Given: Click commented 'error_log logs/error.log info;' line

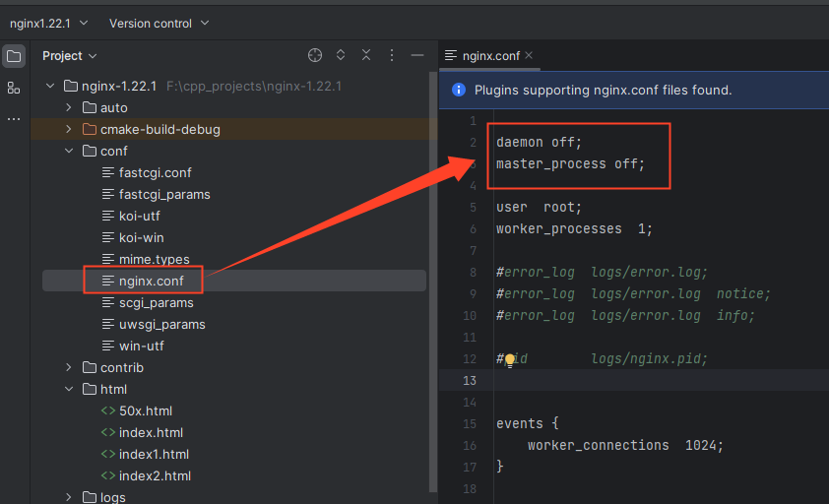Looking at the screenshot, I should (x=625, y=316).
